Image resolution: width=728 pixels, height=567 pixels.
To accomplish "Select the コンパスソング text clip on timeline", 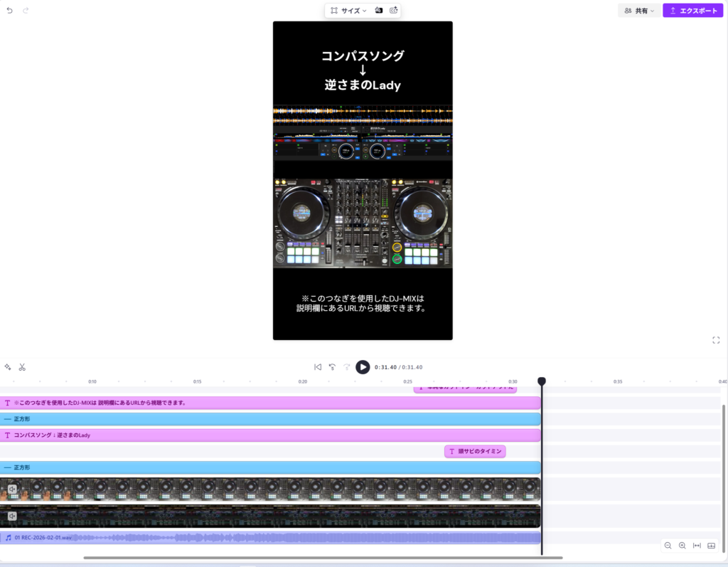I will click(x=270, y=435).
